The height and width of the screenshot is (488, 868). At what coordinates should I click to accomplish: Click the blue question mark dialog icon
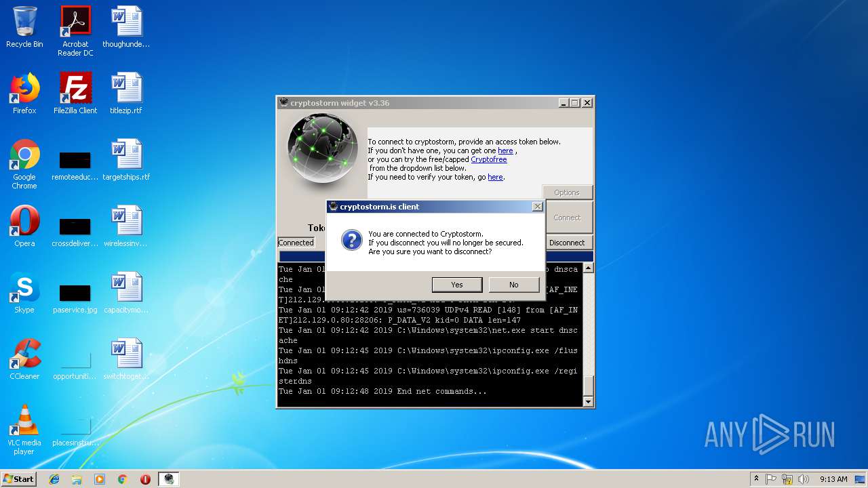tap(351, 240)
